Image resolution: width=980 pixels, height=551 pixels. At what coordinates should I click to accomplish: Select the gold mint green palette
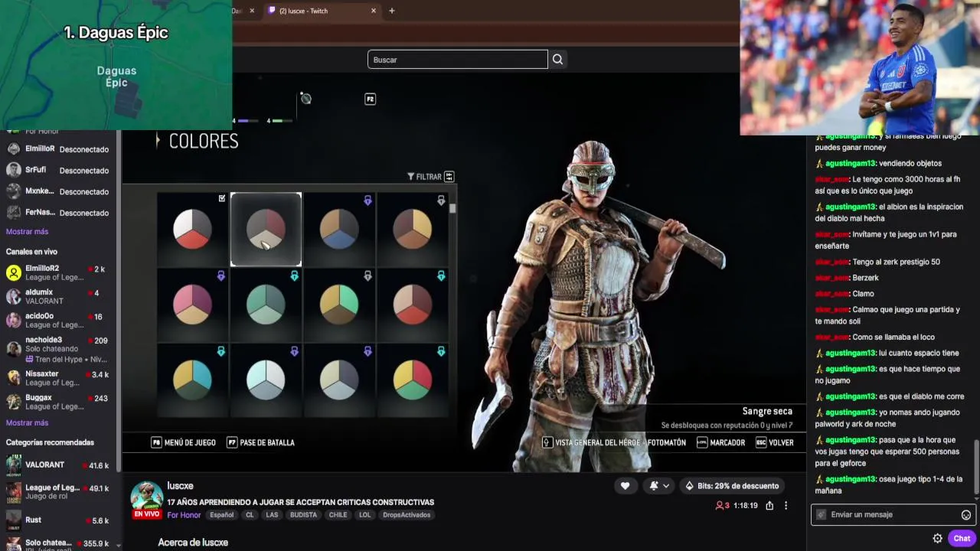pyautogui.click(x=339, y=304)
